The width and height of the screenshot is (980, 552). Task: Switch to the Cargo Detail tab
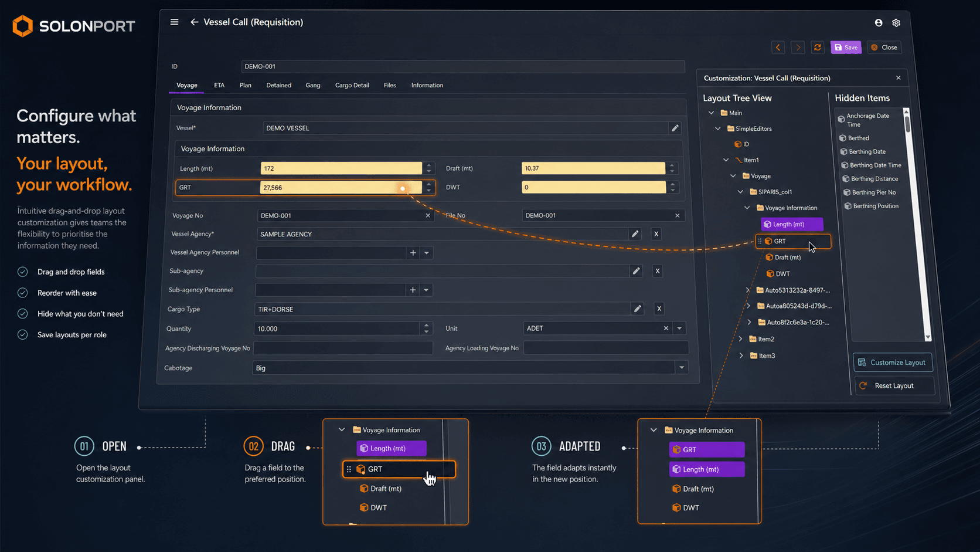352,85
